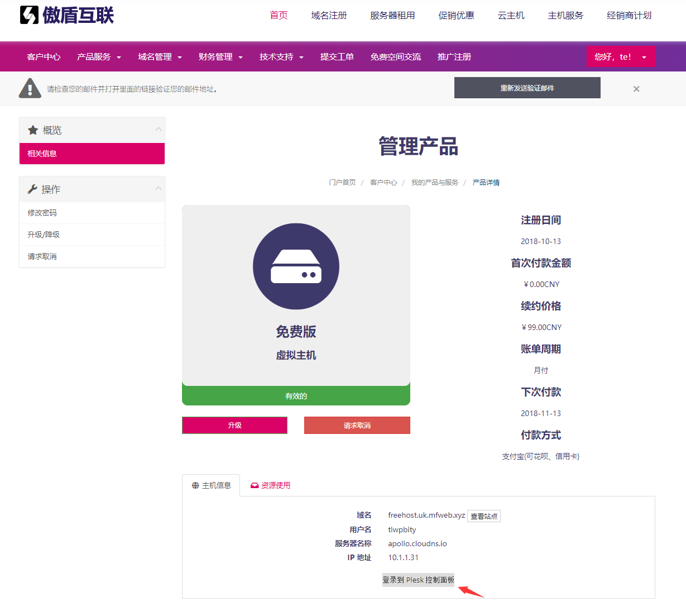
Task: Open 经销商计划 in top navigation
Action: coord(629,16)
